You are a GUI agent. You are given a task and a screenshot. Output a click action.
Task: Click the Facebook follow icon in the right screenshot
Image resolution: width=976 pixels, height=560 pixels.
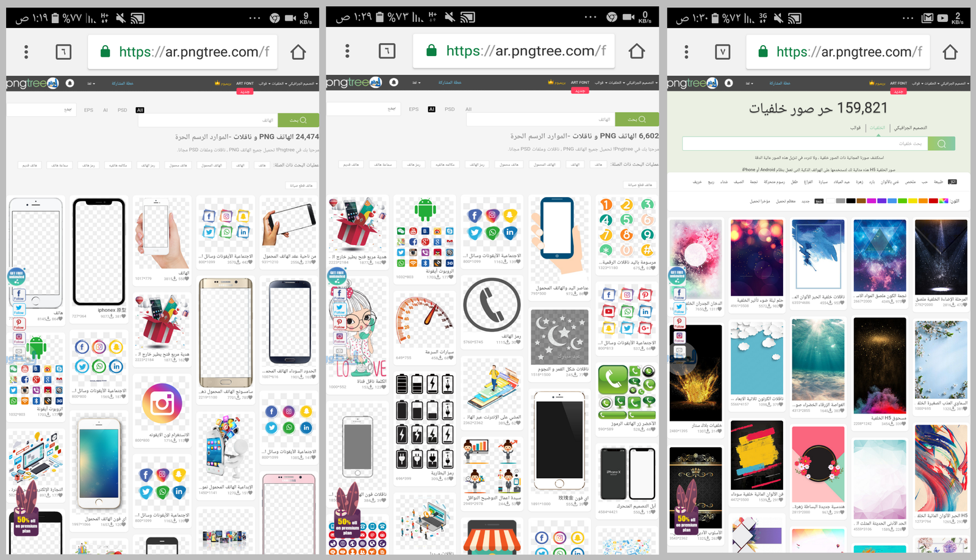(679, 293)
